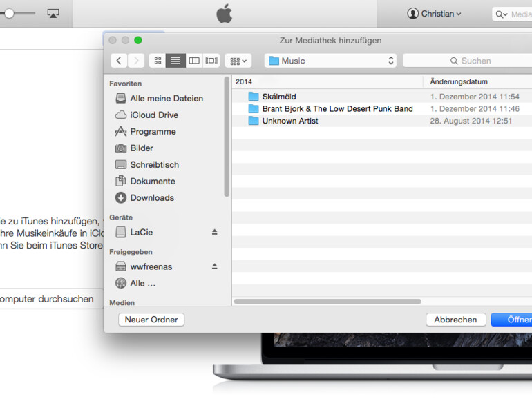
Task: Click the Neuer Ordner button
Action: 151,320
